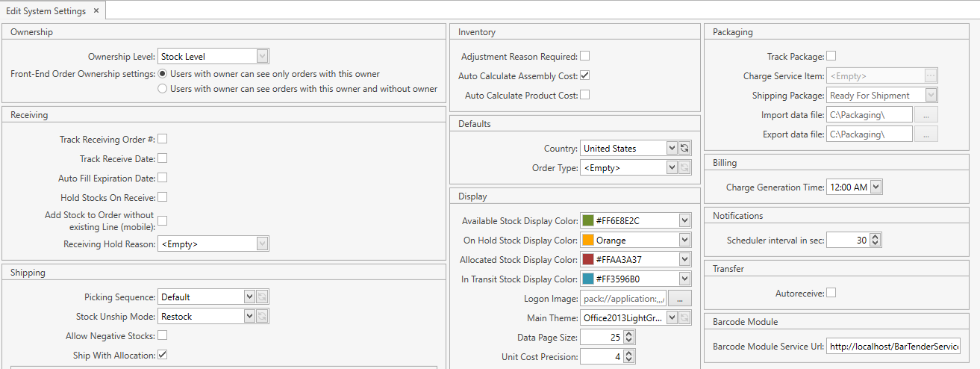Click the refresh icon next to Stock Unship Mode
Viewport: 980px width, 369px height.
(x=262, y=316)
